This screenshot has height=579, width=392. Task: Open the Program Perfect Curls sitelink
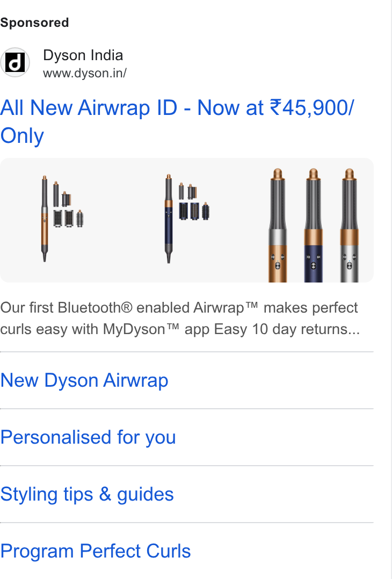(96, 551)
